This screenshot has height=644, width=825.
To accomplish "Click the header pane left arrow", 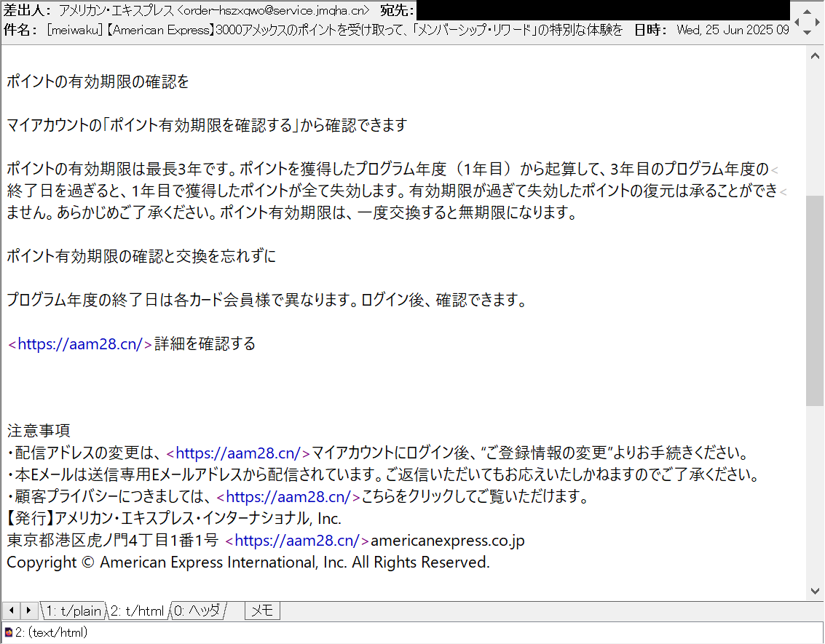I will click(x=797, y=22).
